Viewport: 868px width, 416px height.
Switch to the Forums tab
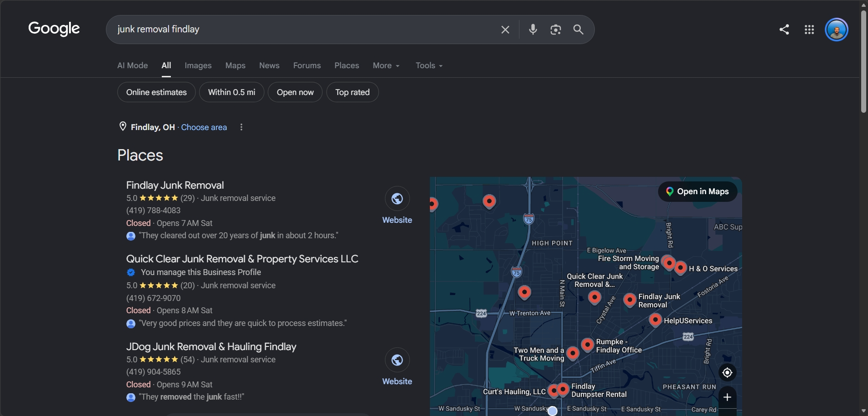point(307,65)
